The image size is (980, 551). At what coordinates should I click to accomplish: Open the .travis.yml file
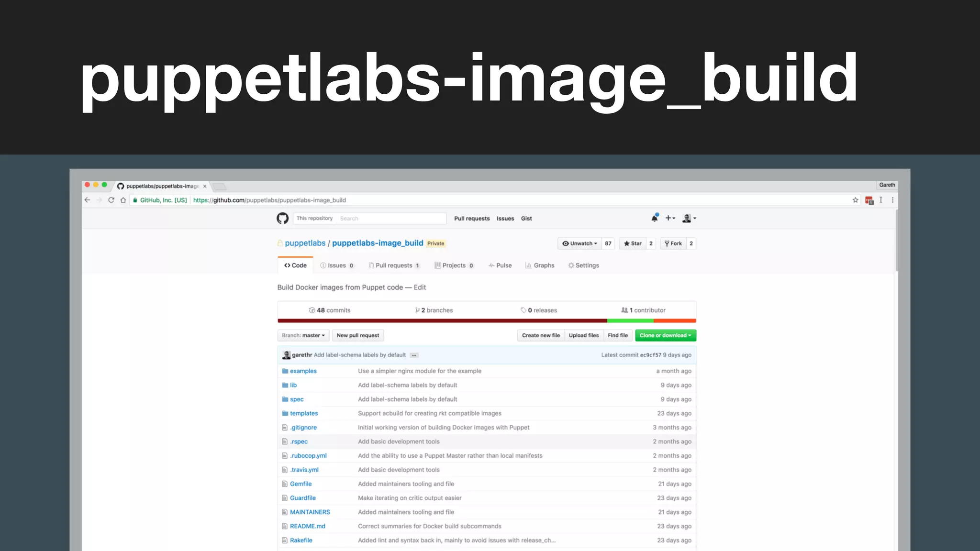pyautogui.click(x=304, y=470)
